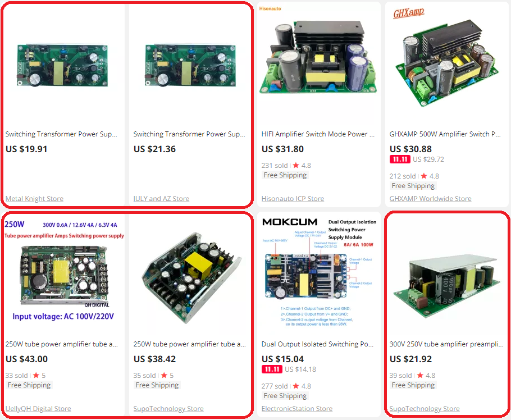Click the HIFI Amplifier Switch Mode Power title
The image size is (511, 420).
(318, 134)
